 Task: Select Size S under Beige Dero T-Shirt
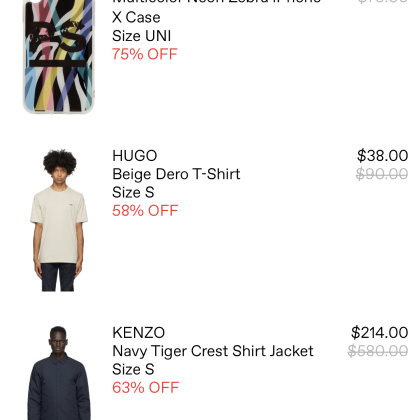pos(133,192)
